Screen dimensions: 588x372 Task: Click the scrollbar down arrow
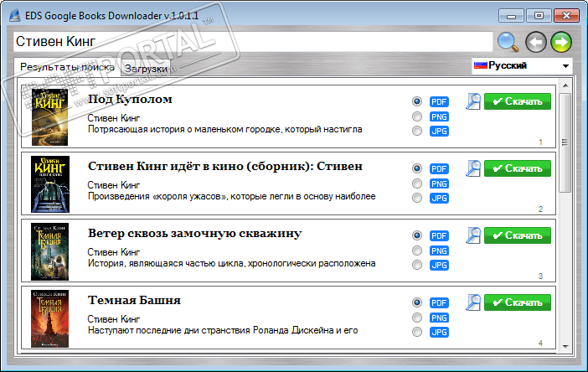[x=565, y=347]
